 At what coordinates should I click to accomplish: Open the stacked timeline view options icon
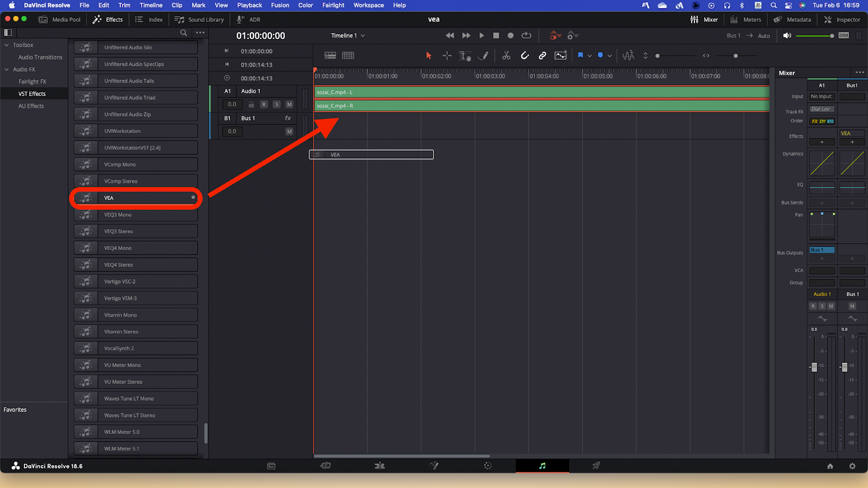point(330,55)
